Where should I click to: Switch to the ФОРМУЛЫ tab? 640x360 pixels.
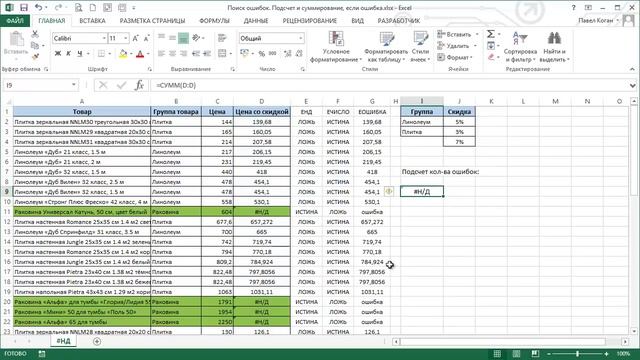(x=214, y=20)
